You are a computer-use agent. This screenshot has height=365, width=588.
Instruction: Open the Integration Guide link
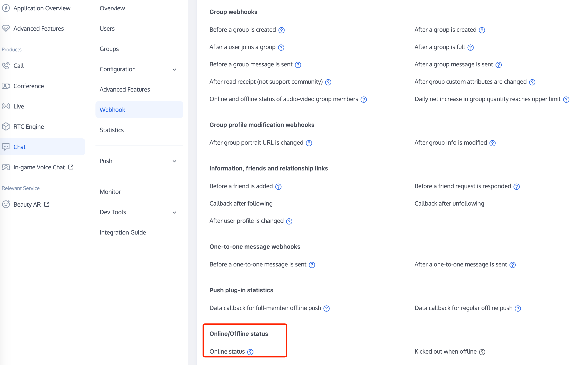(123, 232)
